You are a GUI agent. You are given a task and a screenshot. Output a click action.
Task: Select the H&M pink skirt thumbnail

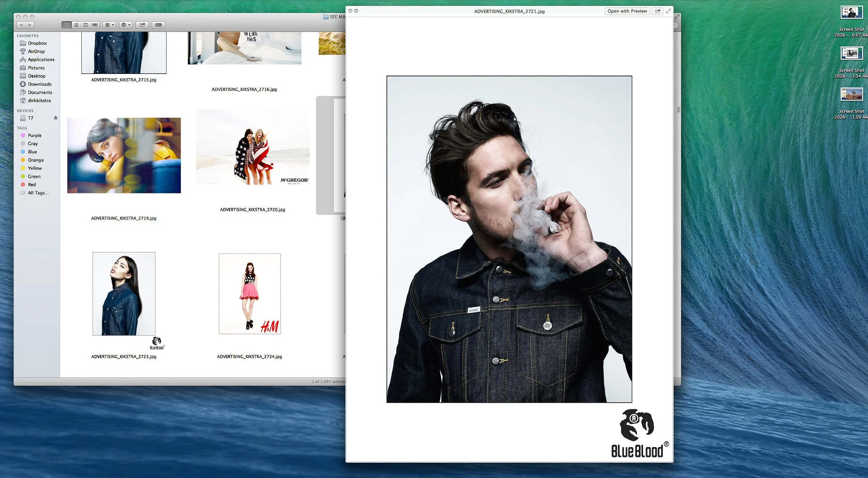pos(250,294)
